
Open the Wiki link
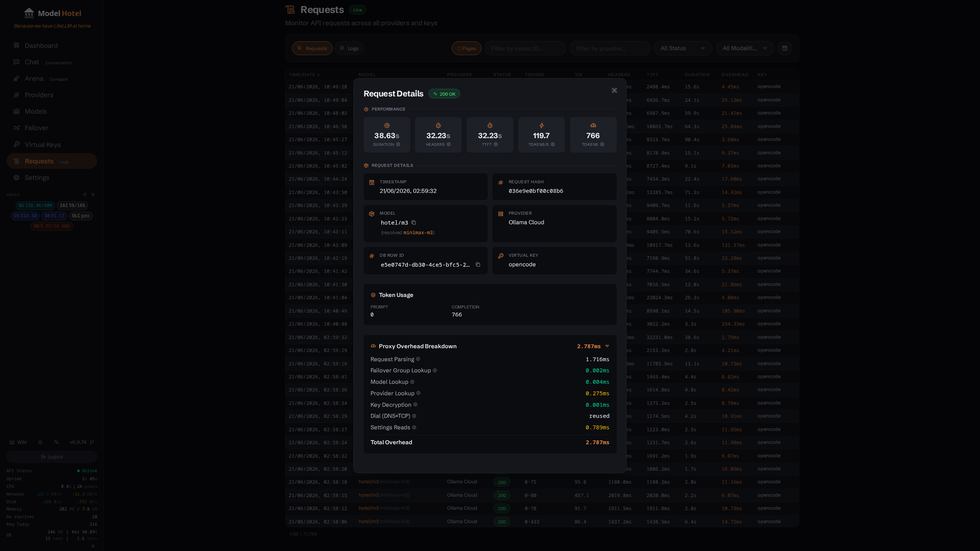tap(18, 442)
